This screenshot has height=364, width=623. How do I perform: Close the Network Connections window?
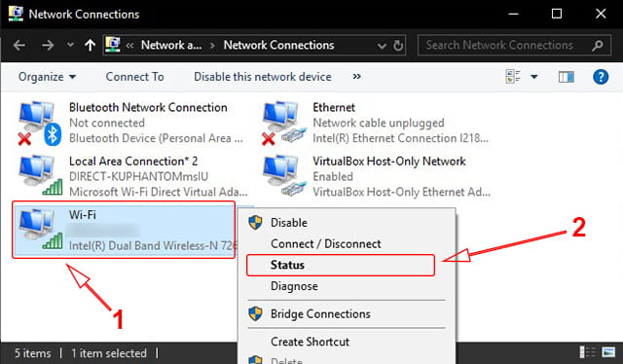(x=601, y=14)
